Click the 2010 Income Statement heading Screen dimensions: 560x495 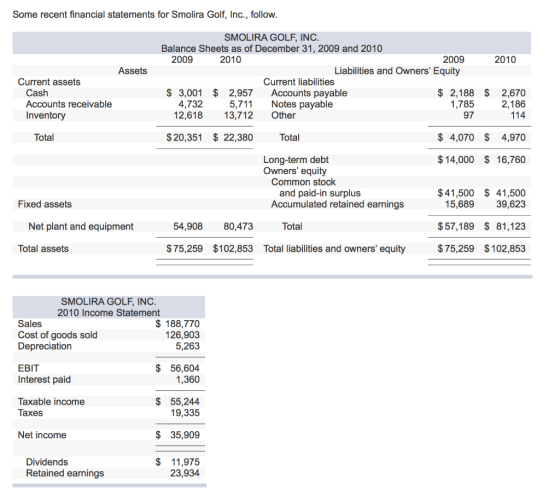tap(109, 313)
